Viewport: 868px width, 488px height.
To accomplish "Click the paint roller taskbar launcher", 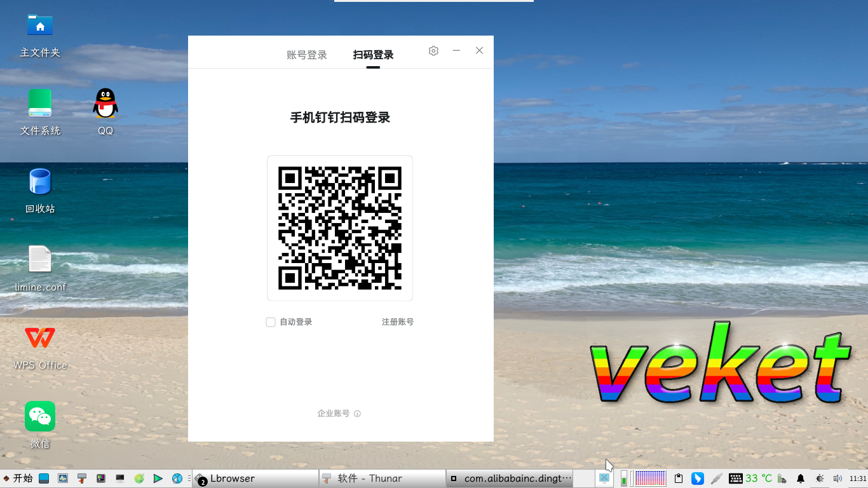I will pos(82,478).
